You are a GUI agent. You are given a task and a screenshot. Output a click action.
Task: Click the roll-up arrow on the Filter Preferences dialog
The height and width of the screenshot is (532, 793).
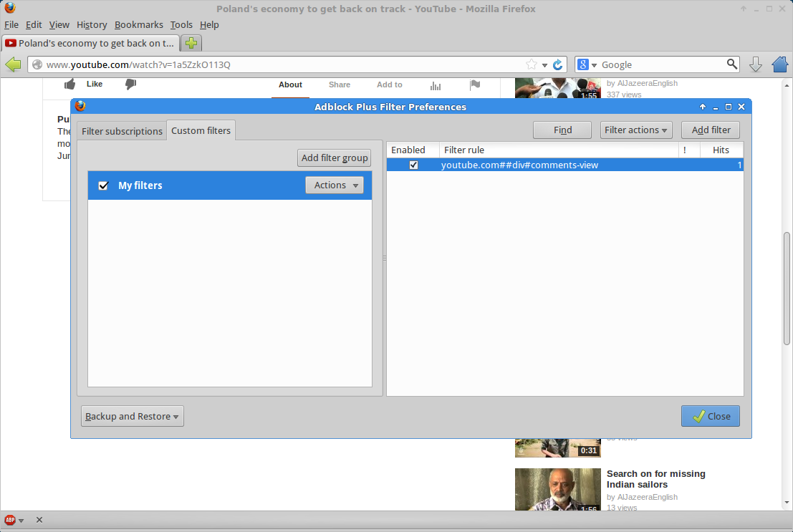703,107
